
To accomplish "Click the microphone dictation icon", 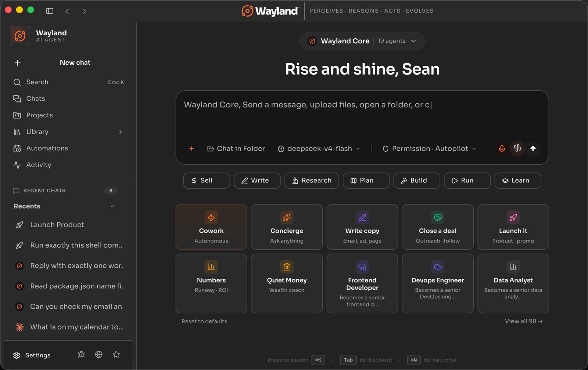I will click(x=502, y=149).
